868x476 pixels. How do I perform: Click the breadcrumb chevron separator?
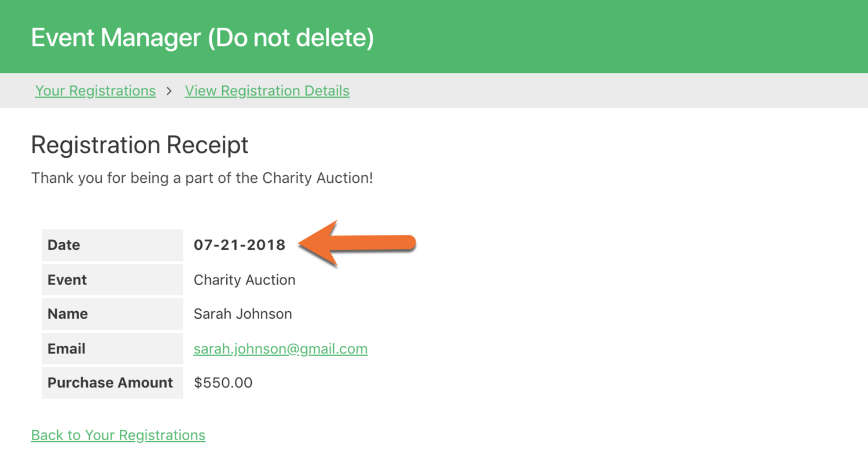point(169,91)
